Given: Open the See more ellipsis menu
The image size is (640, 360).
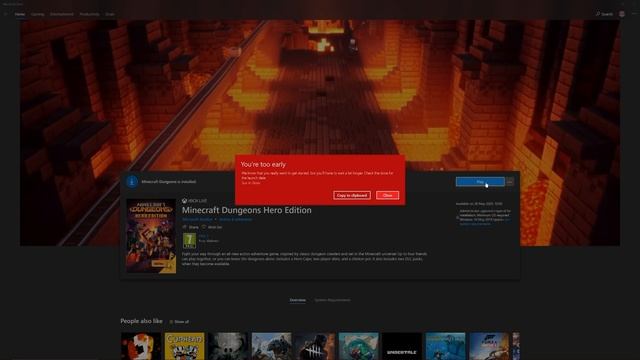Looking at the screenshot, I should 634,14.
